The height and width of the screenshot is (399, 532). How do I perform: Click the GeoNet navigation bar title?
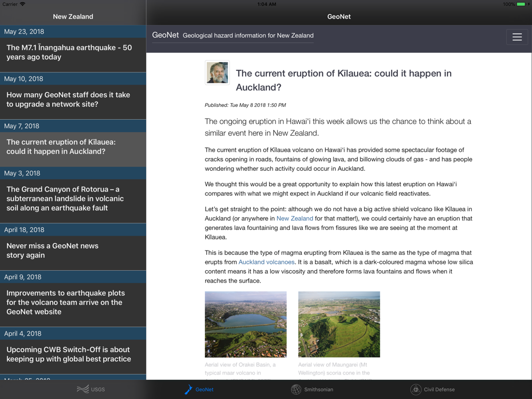click(x=339, y=16)
